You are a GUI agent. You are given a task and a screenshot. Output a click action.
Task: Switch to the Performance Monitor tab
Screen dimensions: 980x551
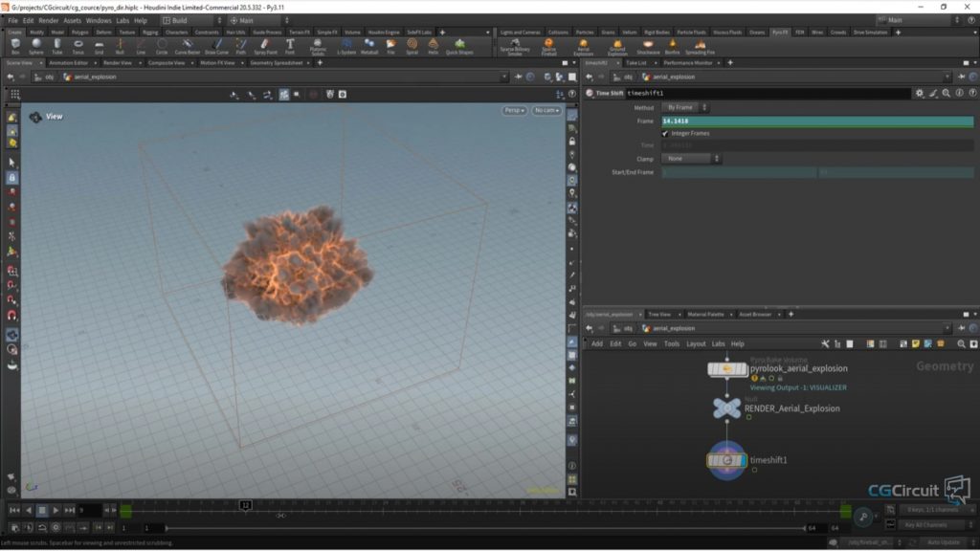click(x=687, y=63)
